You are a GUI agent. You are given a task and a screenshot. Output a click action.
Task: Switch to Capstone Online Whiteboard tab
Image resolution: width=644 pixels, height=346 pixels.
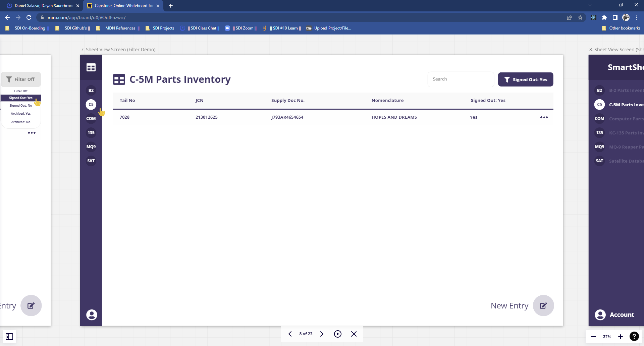(123, 6)
